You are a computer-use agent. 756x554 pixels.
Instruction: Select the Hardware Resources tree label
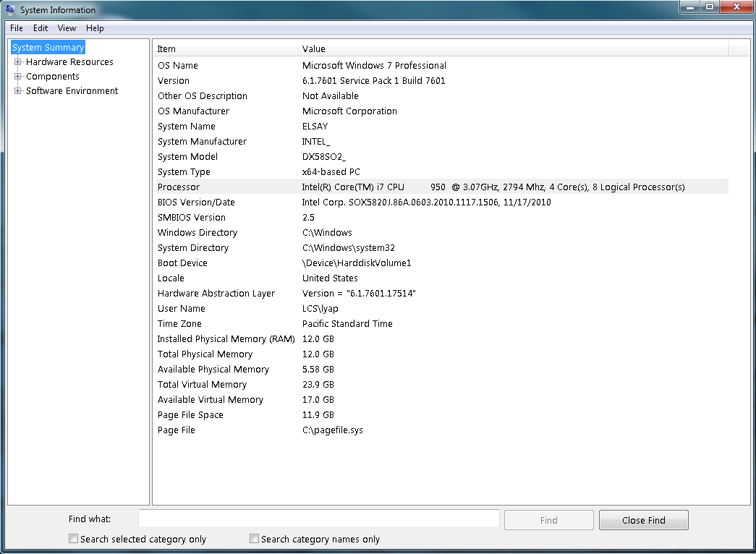[x=69, y=61]
